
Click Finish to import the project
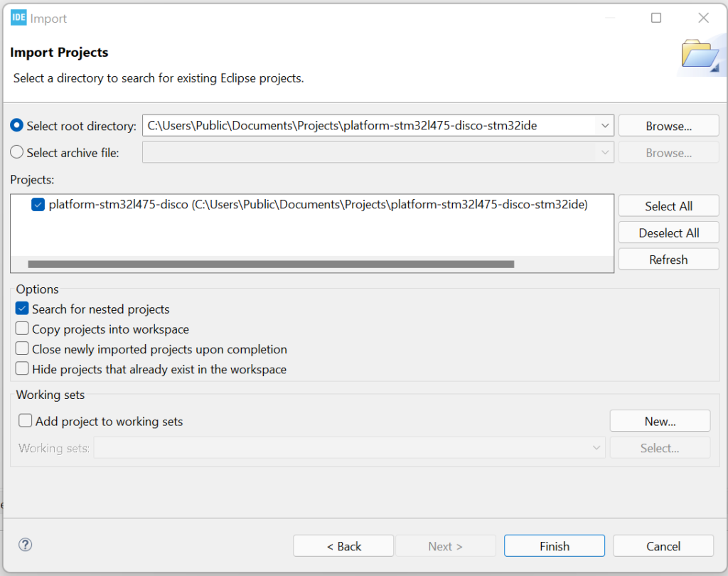pyautogui.click(x=554, y=545)
